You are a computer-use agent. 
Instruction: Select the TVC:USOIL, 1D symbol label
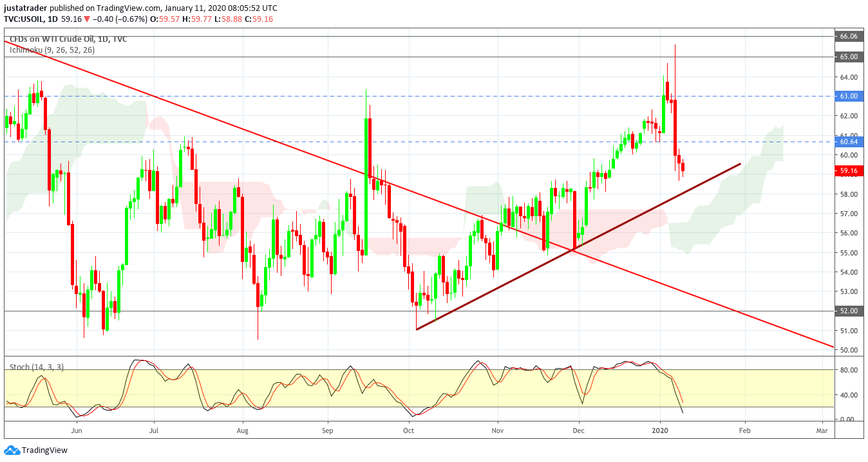click(31, 19)
